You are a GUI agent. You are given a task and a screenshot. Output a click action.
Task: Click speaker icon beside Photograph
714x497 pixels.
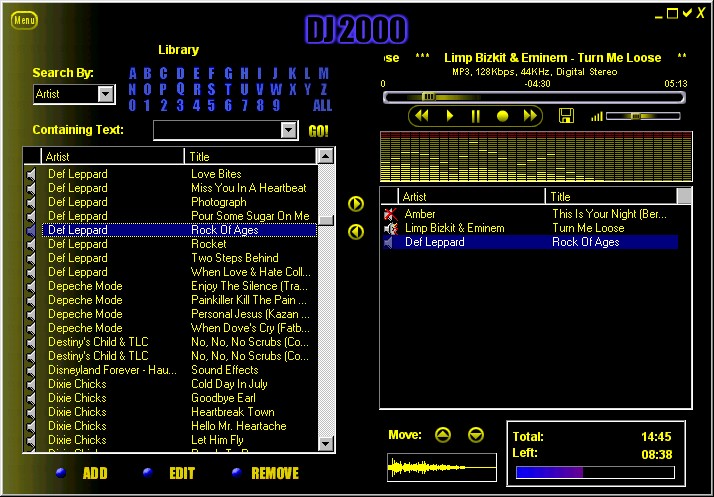tap(31, 202)
